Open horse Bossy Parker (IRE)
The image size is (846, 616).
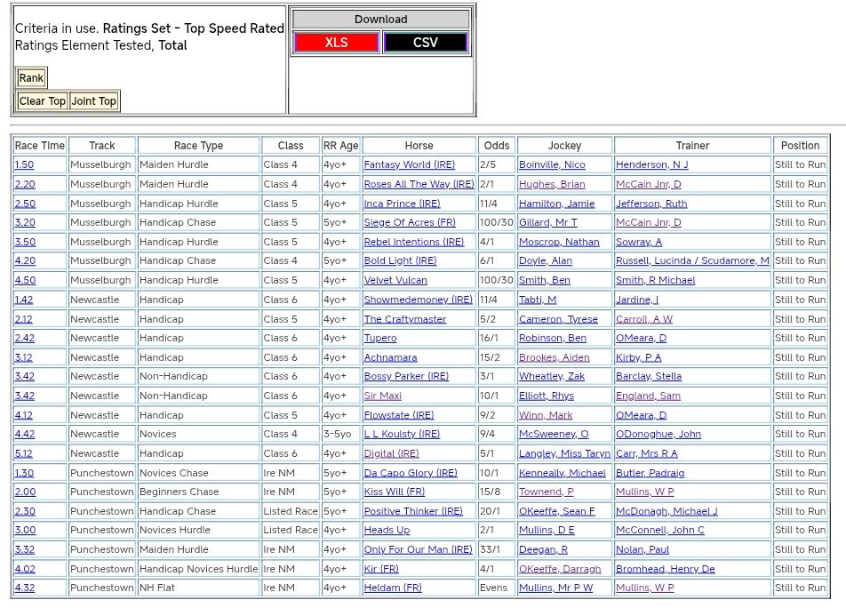coord(406,376)
